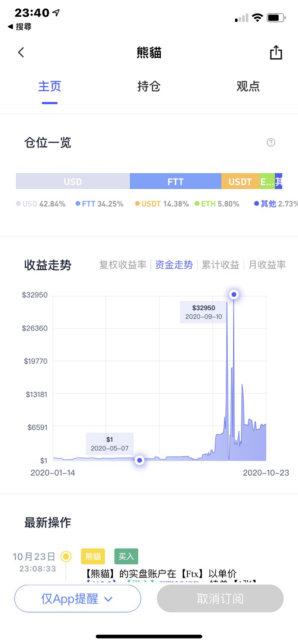Image resolution: width=298 pixels, height=644 pixels.
Task: Tap the cellular signal bars icon
Action: click(242, 18)
